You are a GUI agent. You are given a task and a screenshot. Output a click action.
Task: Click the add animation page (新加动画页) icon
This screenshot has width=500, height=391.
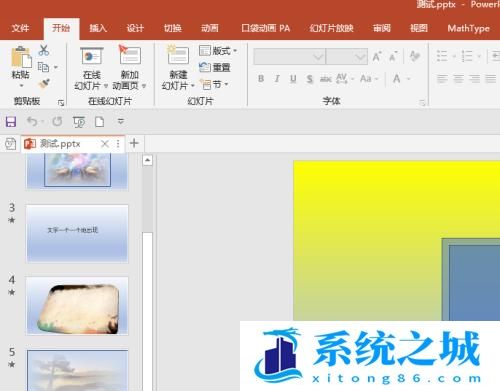130,54
